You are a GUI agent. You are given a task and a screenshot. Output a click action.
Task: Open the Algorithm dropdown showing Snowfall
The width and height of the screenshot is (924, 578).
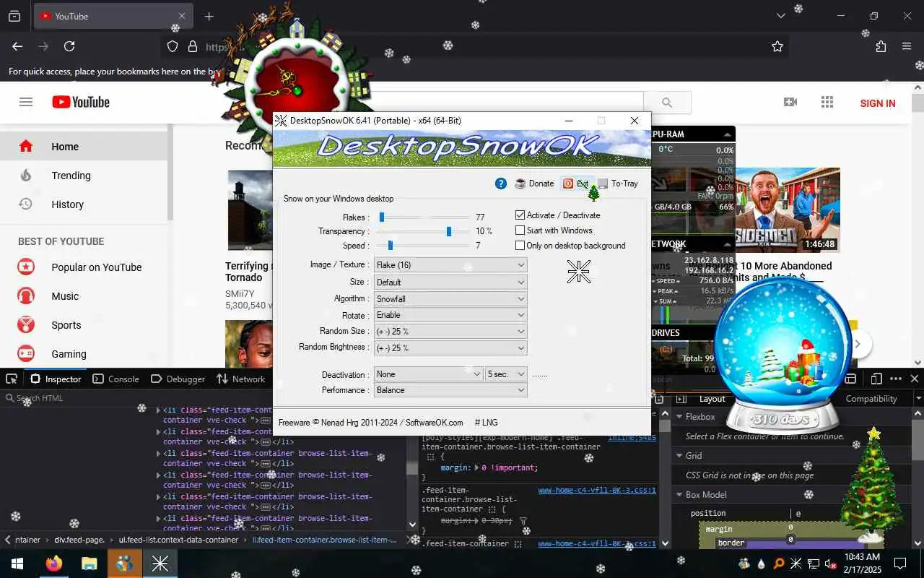[x=450, y=298]
